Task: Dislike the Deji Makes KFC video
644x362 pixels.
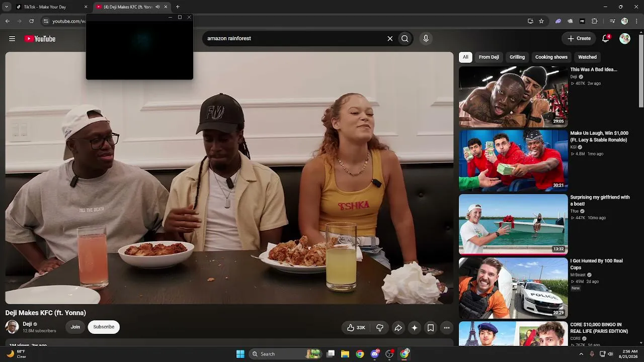Action: pyautogui.click(x=380, y=328)
